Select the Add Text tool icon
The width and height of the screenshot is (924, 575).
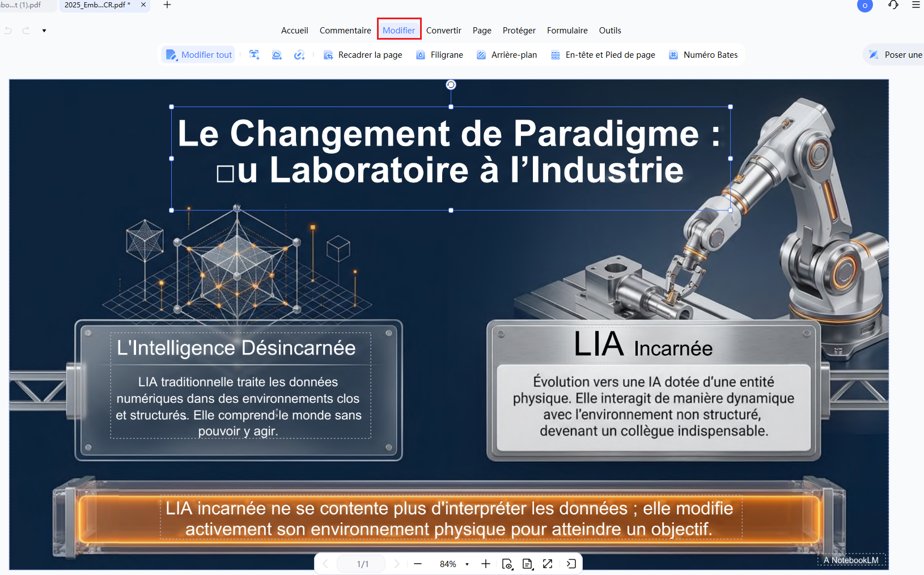[x=255, y=54]
